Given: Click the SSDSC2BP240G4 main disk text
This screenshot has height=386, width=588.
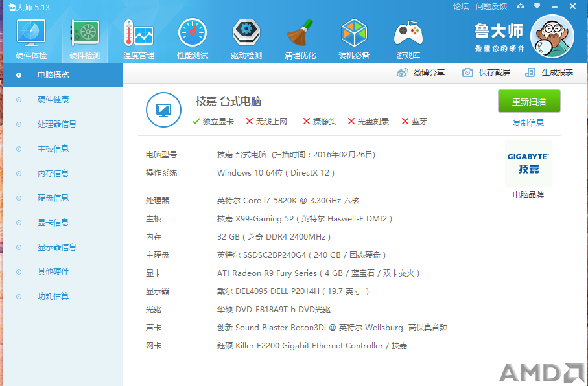Looking at the screenshot, I should click(x=301, y=255).
